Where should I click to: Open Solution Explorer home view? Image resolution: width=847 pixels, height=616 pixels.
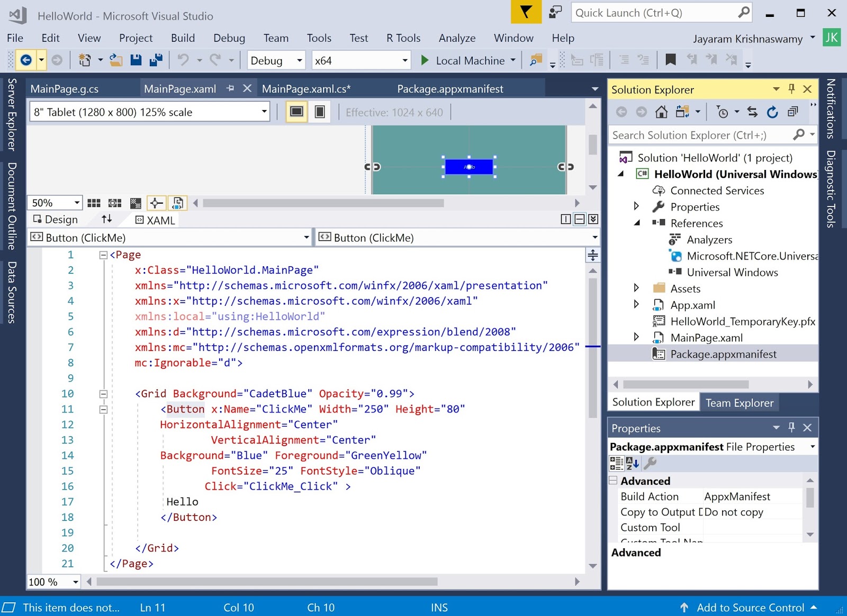point(661,112)
